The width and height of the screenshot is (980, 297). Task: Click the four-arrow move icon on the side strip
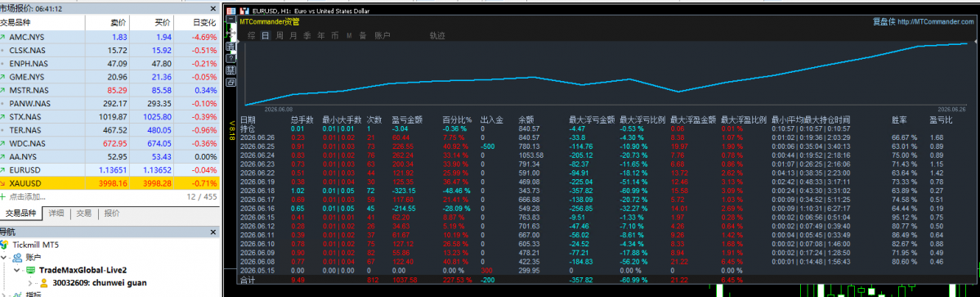[x=231, y=33]
